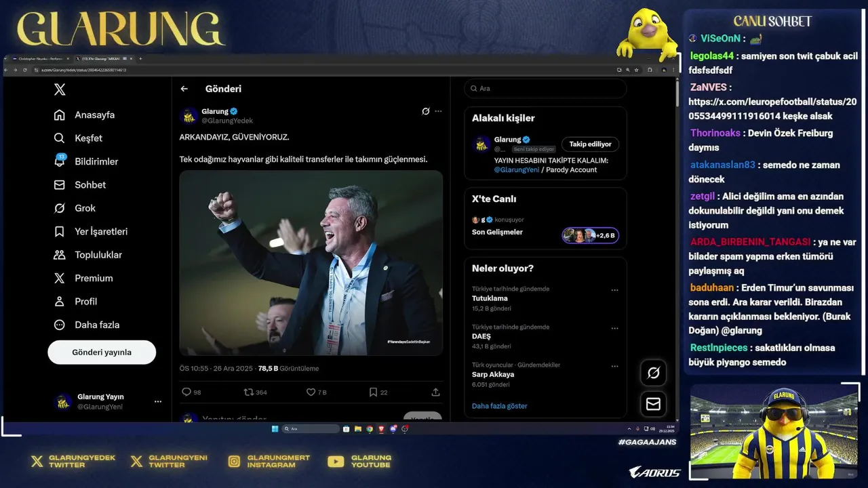Open Yer İşaretleri bookmarks
This screenshot has height=488, width=868.
[91, 232]
